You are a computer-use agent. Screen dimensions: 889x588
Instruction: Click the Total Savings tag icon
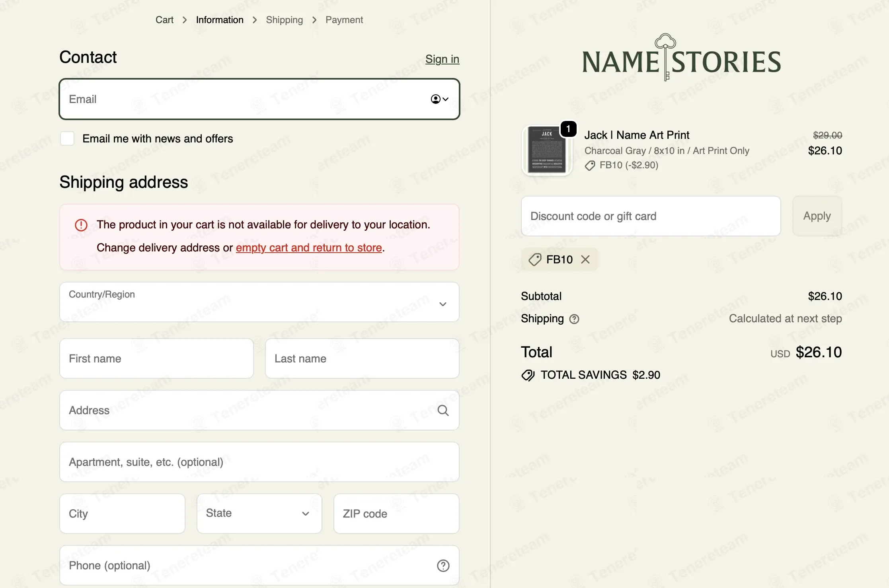[528, 375]
